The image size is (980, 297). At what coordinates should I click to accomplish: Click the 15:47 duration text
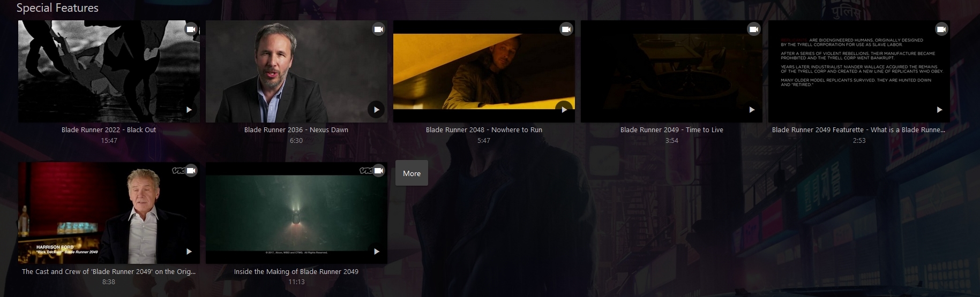coord(109,141)
